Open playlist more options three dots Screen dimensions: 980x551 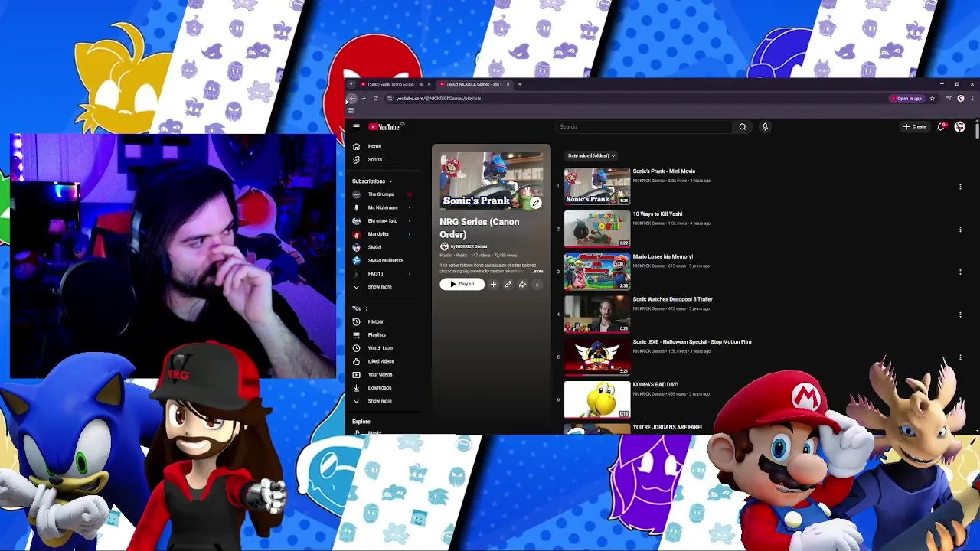click(x=537, y=285)
